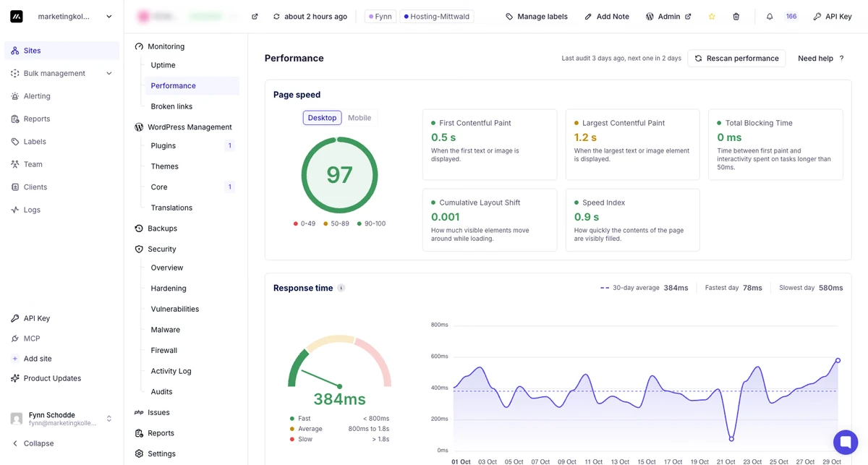Open the Fynn Schodde account switcher
The image size is (868, 465).
(x=61, y=419)
